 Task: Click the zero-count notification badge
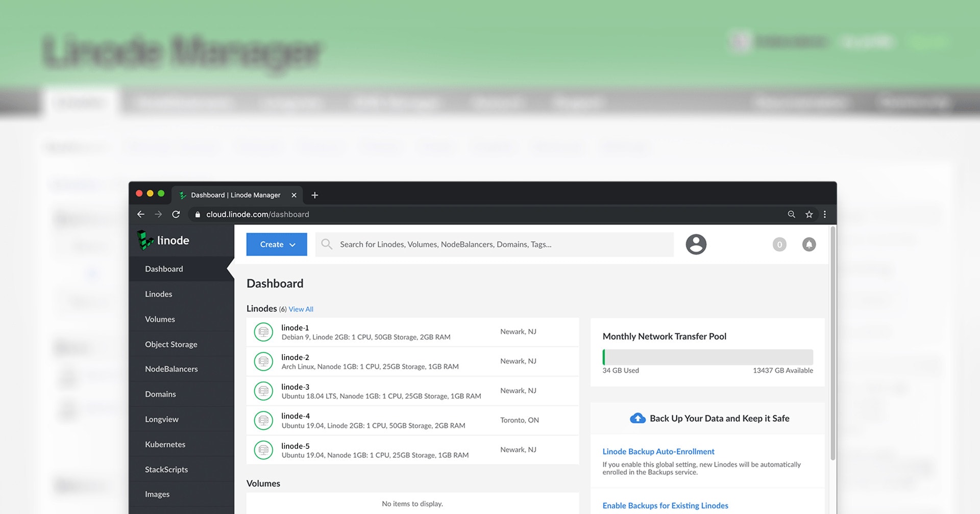click(779, 244)
